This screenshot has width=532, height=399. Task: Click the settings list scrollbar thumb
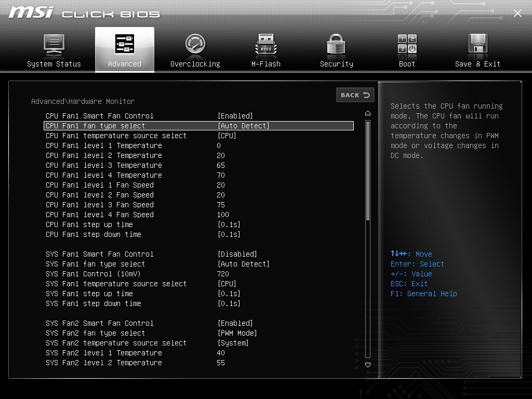[368, 171]
